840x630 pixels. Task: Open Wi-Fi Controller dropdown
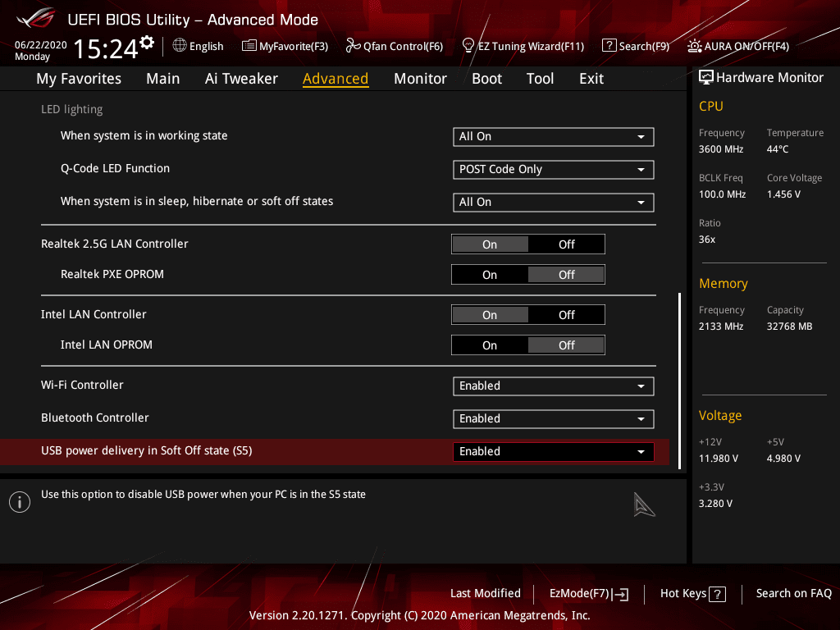click(554, 386)
